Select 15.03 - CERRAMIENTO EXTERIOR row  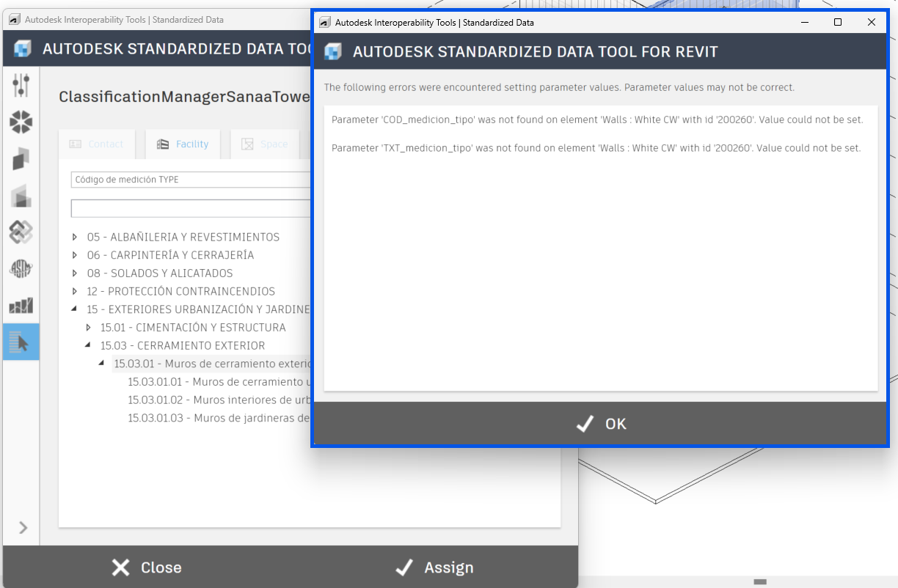coord(183,345)
